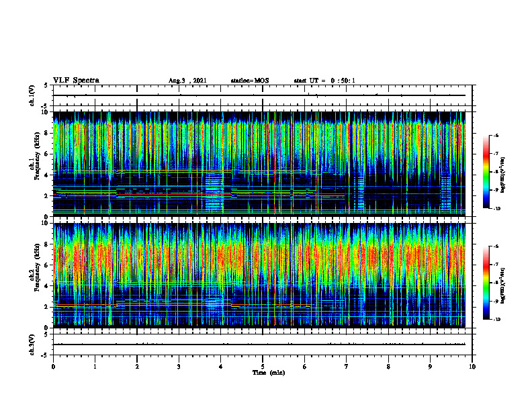
Task: Click inside the ch.2 spectrogram panel
Action: (x=259, y=275)
